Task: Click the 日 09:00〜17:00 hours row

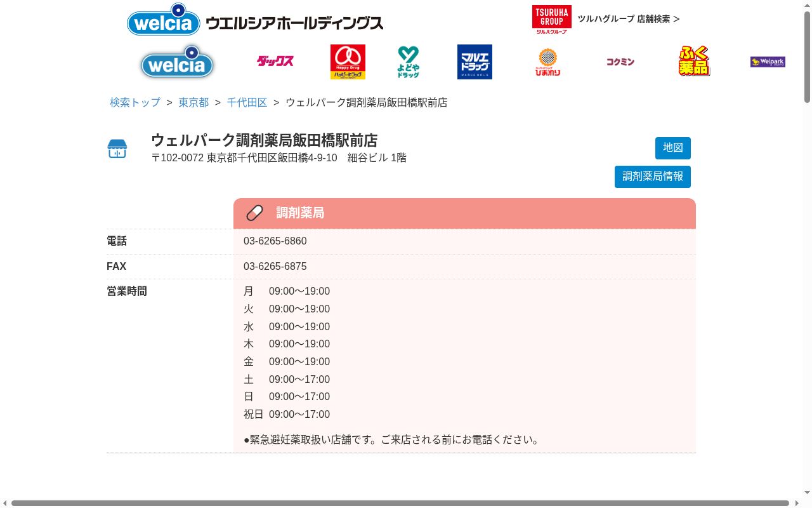Action: (x=287, y=397)
